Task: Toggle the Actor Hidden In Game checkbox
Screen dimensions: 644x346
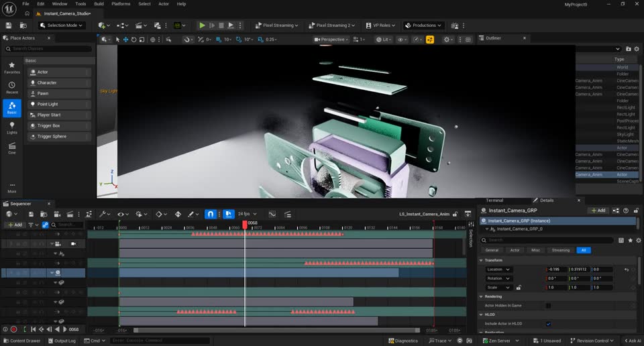Action: click(548, 305)
